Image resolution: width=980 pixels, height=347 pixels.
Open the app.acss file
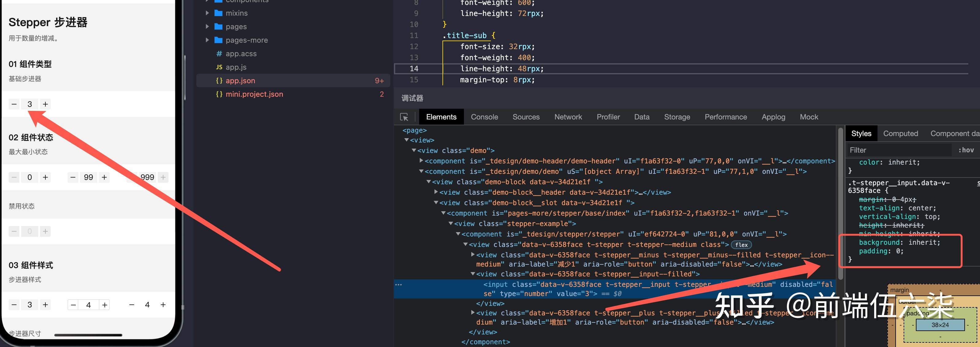(241, 54)
